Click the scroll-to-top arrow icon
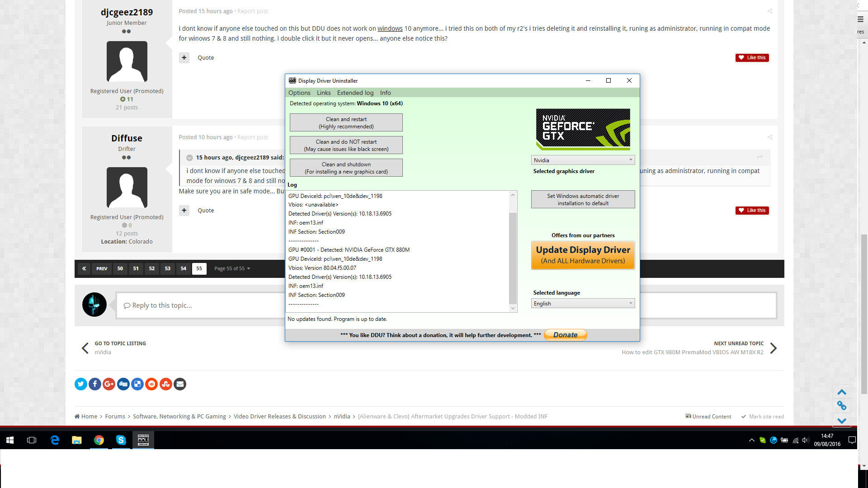 [841, 392]
